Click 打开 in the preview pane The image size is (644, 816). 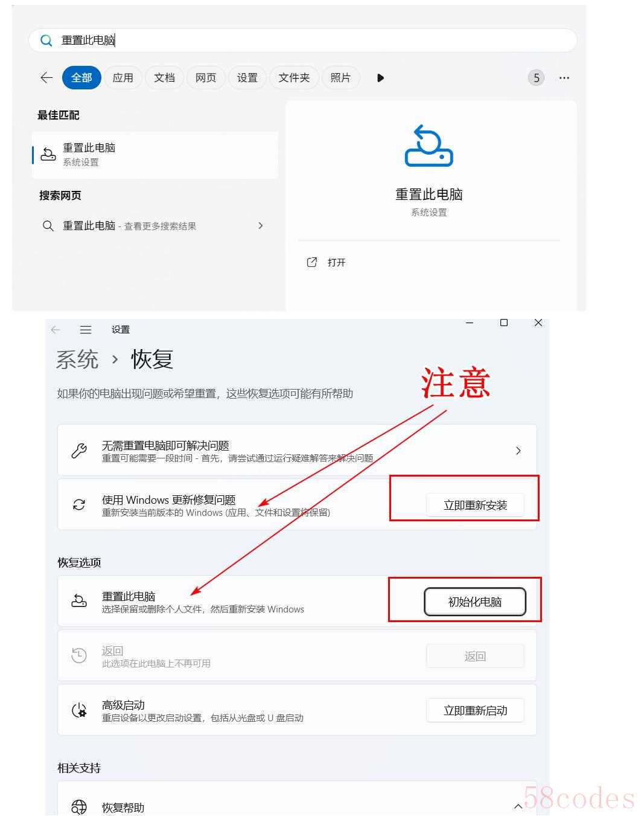pyautogui.click(x=337, y=262)
